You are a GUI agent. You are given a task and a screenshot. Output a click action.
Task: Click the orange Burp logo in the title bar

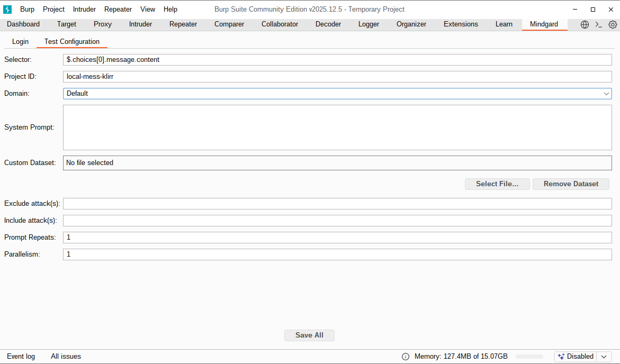tap(7, 9)
